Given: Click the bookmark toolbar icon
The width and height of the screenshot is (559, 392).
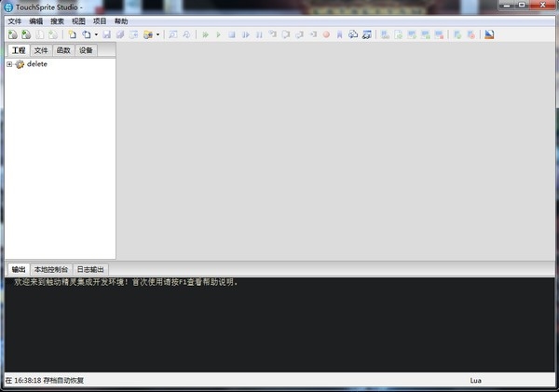Looking at the screenshot, I should [339, 34].
